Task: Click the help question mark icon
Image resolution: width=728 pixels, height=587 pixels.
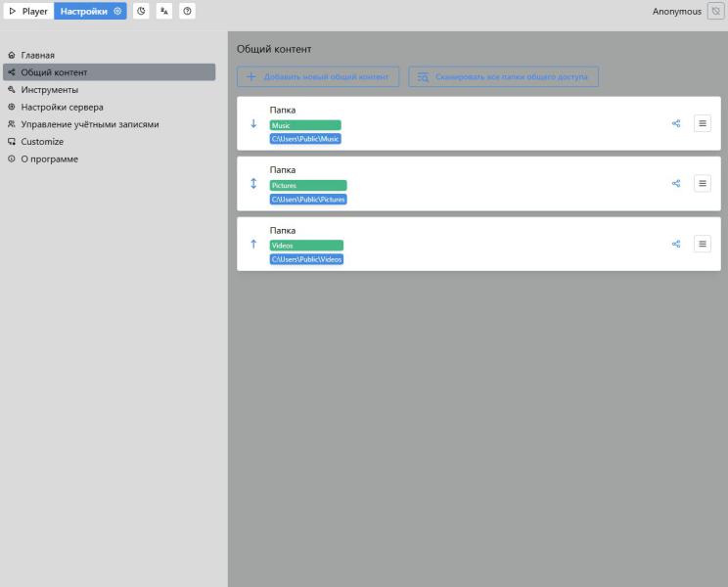Action: point(188,12)
